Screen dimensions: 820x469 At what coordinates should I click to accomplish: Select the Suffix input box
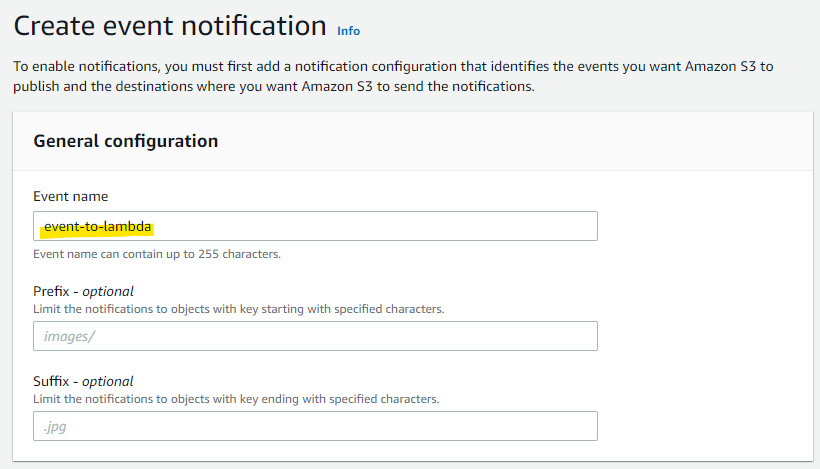(315, 426)
